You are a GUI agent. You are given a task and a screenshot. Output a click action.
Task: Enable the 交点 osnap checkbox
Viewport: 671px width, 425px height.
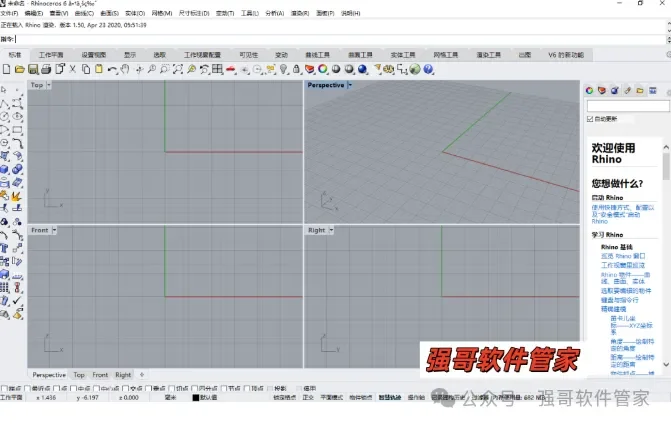pyautogui.click(x=125, y=389)
